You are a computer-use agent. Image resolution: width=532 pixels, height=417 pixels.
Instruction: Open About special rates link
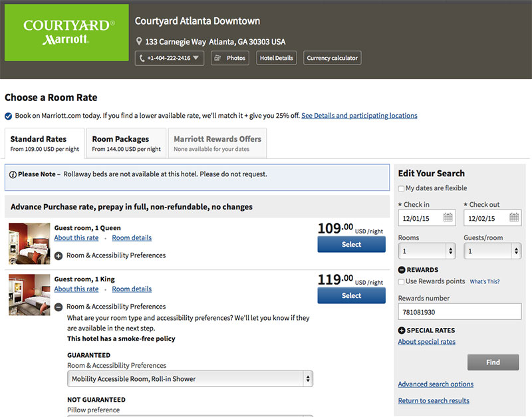click(x=427, y=342)
